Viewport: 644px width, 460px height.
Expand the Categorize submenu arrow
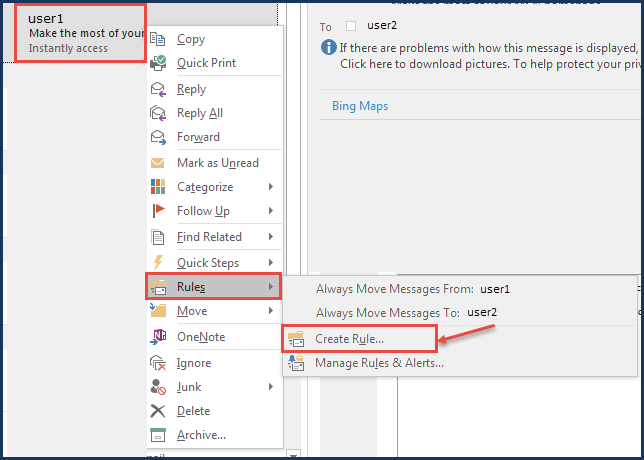[x=270, y=187]
